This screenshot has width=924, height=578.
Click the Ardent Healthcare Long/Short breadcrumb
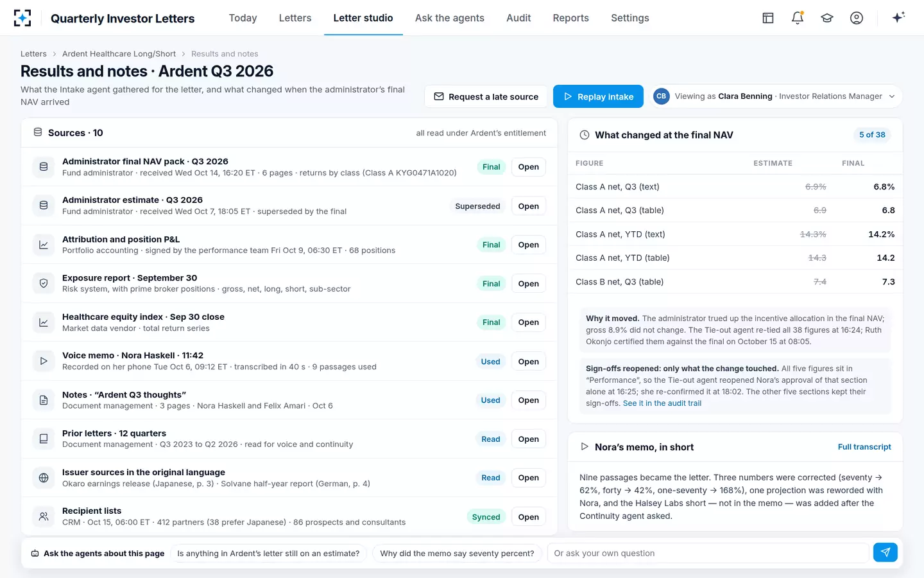tap(119, 54)
